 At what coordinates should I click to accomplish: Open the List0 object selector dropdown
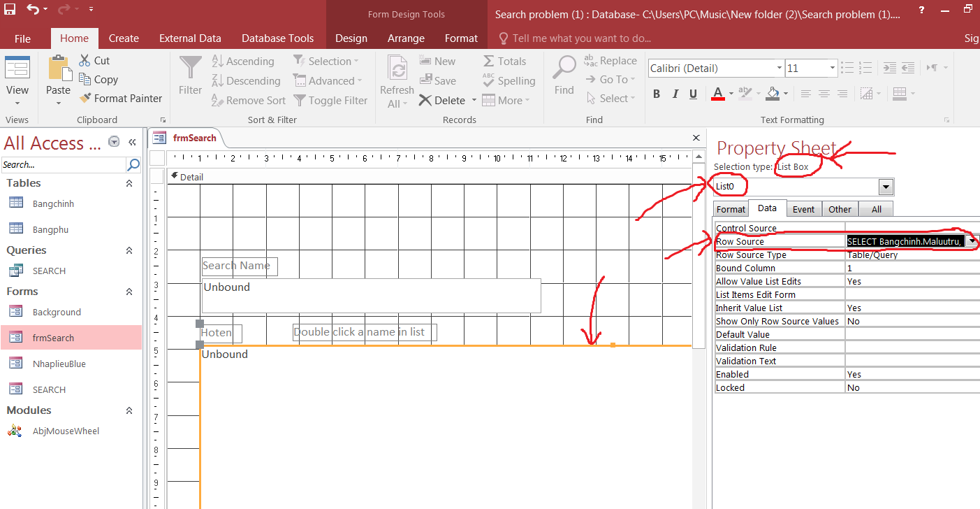886,187
